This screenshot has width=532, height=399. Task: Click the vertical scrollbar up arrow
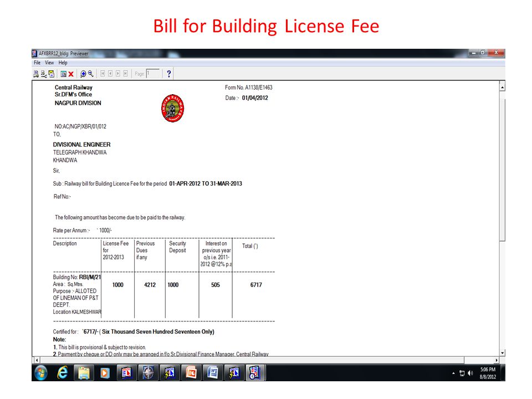(502, 87)
